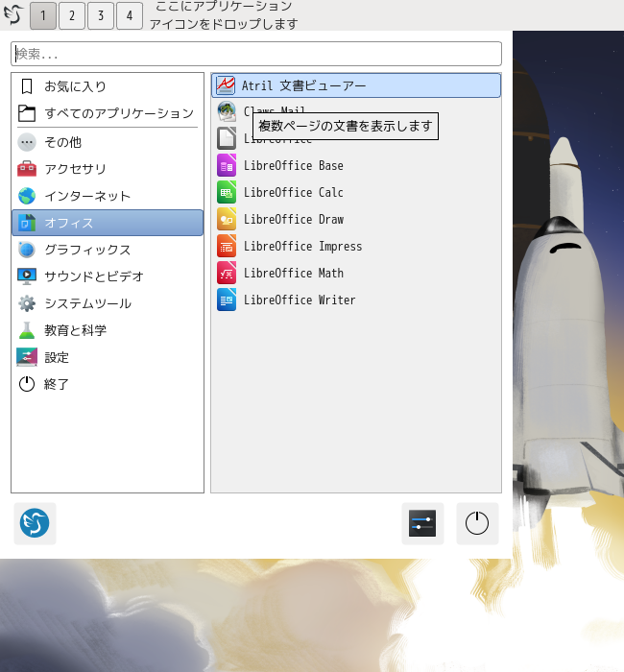Image resolution: width=624 pixels, height=672 pixels.
Task: Click the LibreOffice Draw yellow icon
Action: 227,220
